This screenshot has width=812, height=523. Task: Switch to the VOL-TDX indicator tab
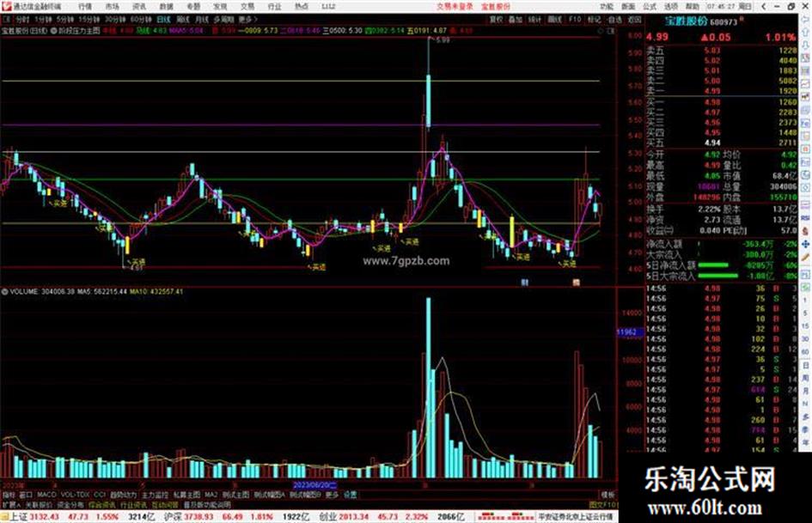tap(75, 495)
